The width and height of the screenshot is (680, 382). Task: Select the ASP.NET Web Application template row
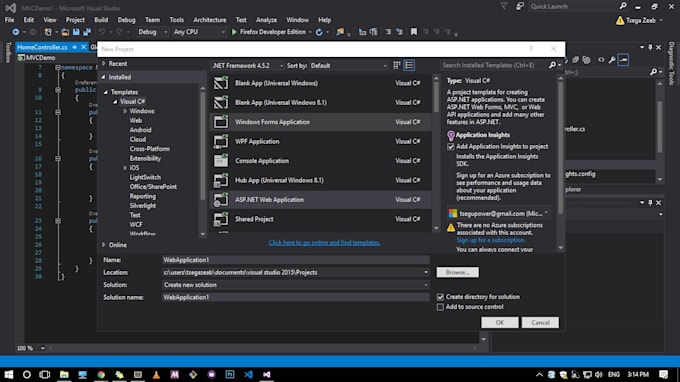320,200
